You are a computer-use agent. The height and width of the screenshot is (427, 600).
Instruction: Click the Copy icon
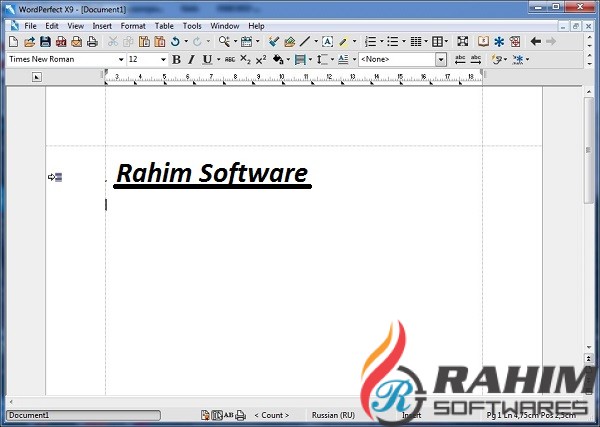point(128,41)
